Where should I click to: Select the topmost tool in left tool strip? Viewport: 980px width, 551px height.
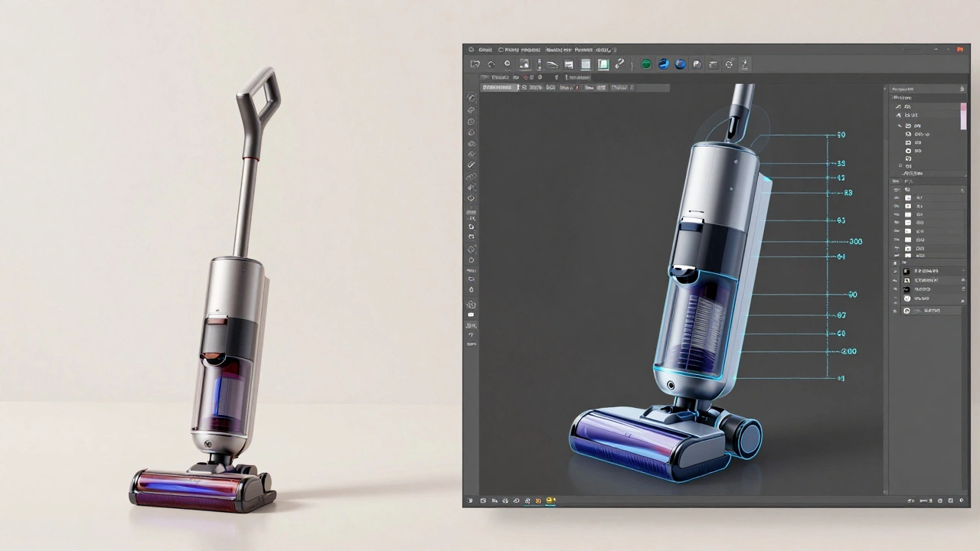click(x=471, y=98)
